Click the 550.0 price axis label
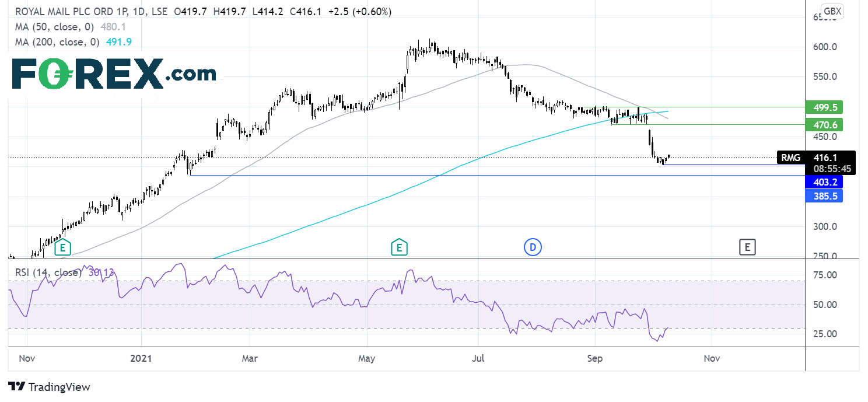The image size is (868, 402). tap(825, 76)
